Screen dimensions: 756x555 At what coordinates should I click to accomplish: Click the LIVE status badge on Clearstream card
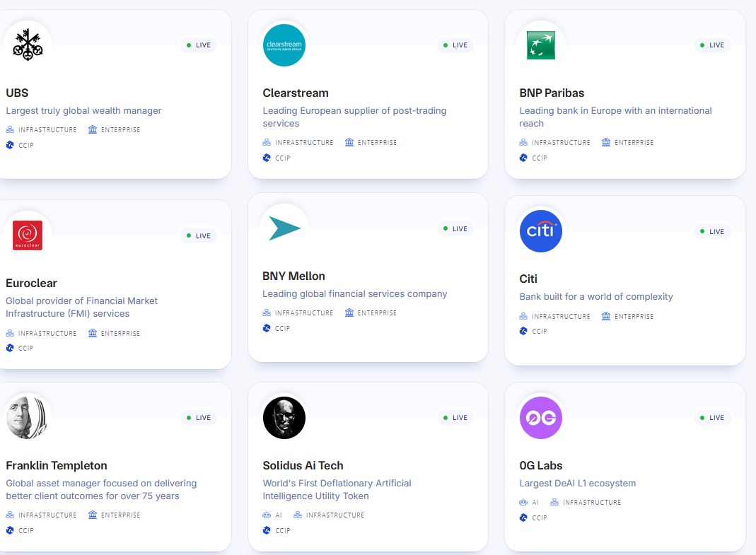[455, 45]
